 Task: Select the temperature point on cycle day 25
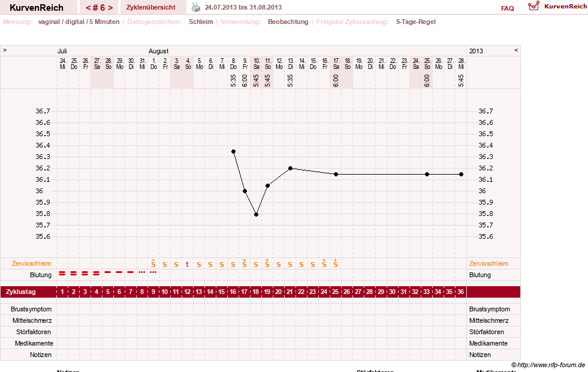pyautogui.click(x=336, y=174)
